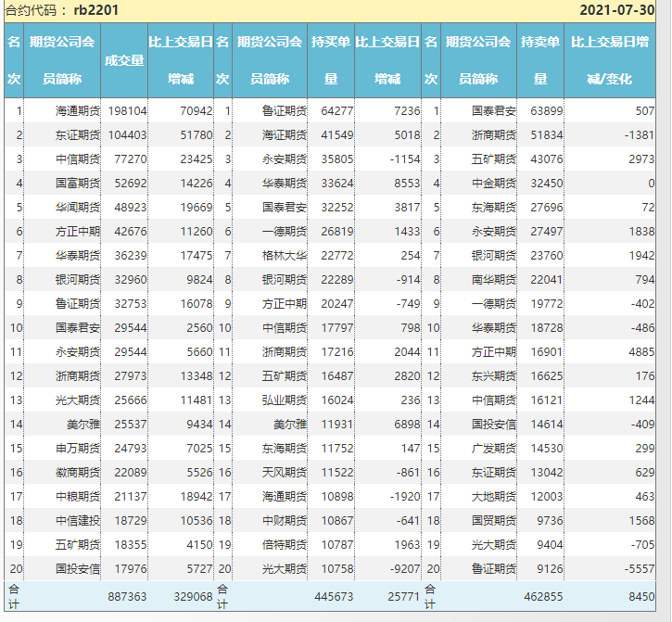The image size is (672, 622).
Task: Click volume value 42676 for 方正中期
Action: click(x=131, y=232)
